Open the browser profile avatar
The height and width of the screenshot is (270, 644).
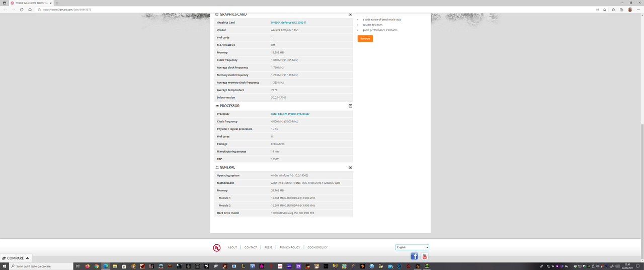coord(630,10)
